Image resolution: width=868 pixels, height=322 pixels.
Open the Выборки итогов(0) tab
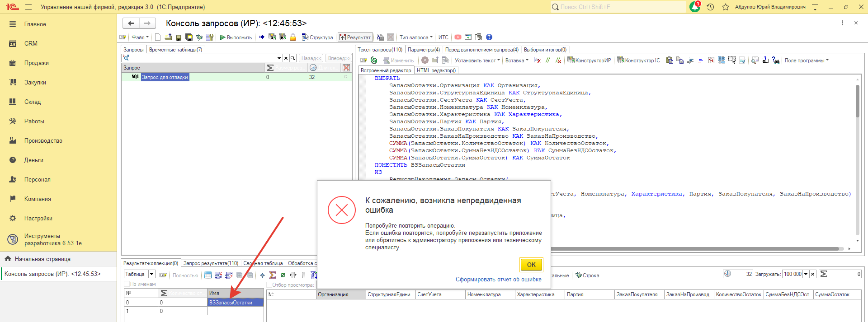click(545, 50)
